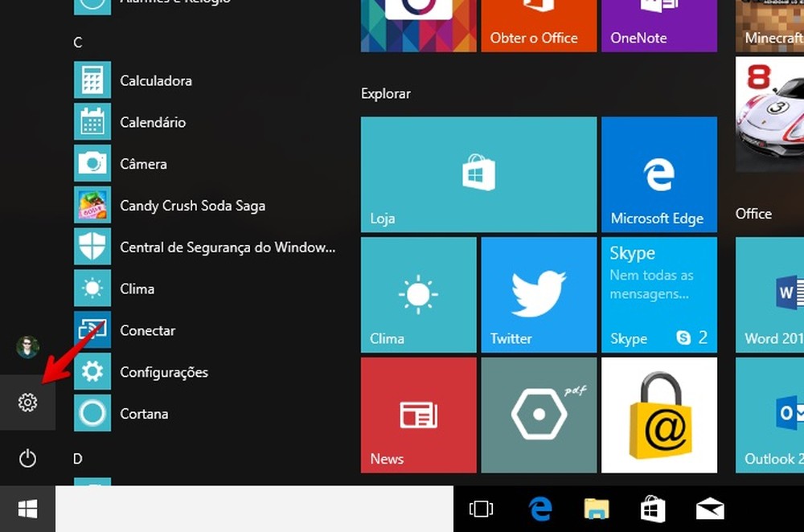This screenshot has height=532, width=804.
Task: Open the OneNote tile
Action: (x=659, y=26)
